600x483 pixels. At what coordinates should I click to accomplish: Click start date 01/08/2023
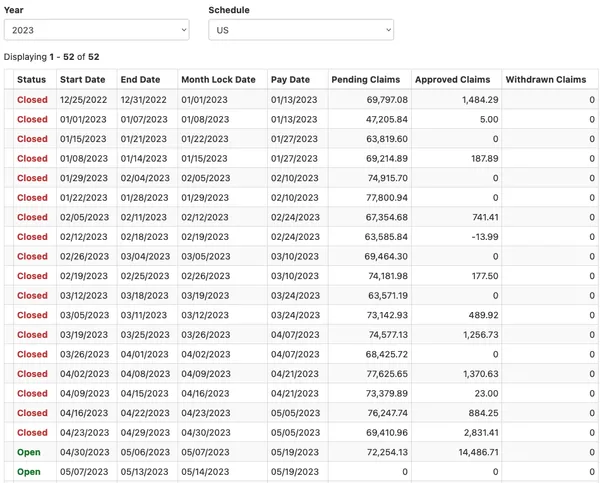coord(84,158)
